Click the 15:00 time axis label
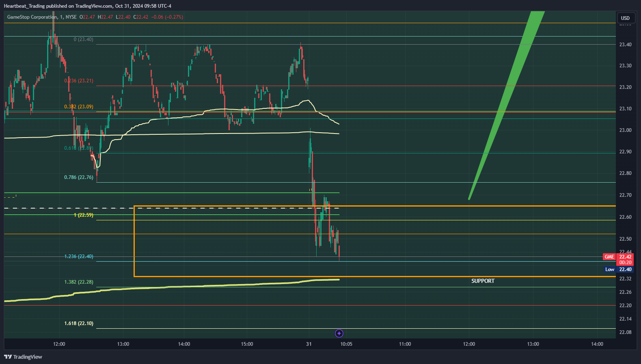The image size is (641, 364). [247, 344]
